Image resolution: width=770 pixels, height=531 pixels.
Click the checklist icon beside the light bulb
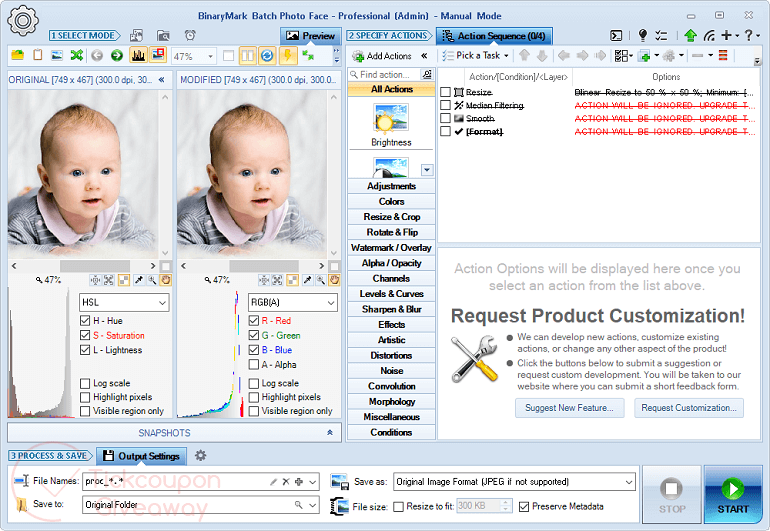(661, 35)
